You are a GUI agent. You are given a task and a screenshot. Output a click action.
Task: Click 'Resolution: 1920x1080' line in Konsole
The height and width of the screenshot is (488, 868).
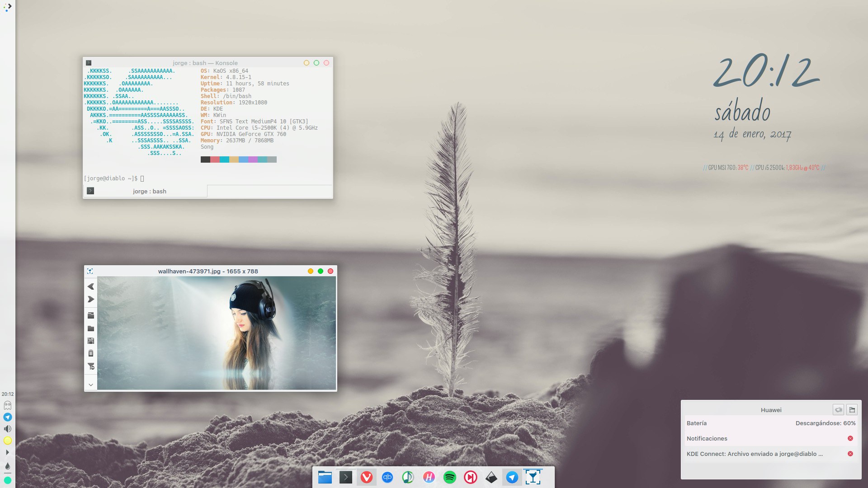[234, 103]
